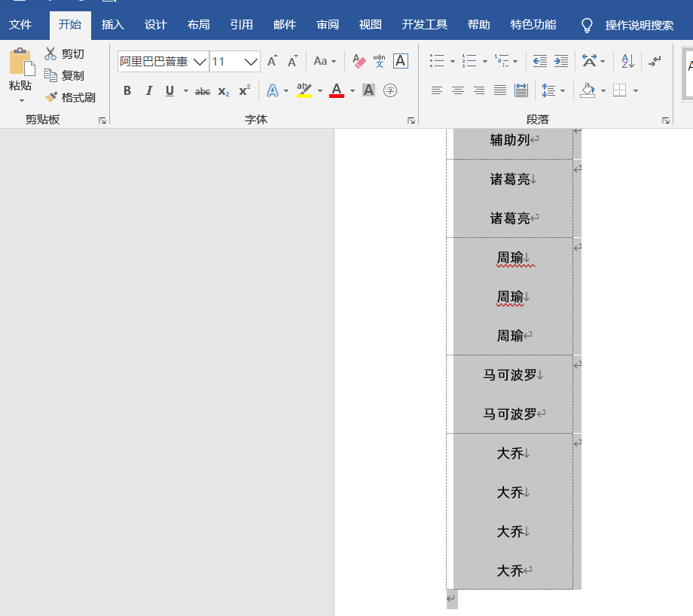This screenshot has width=693, height=616.
Task: Open line and paragraph spacing
Action: point(548,90)
